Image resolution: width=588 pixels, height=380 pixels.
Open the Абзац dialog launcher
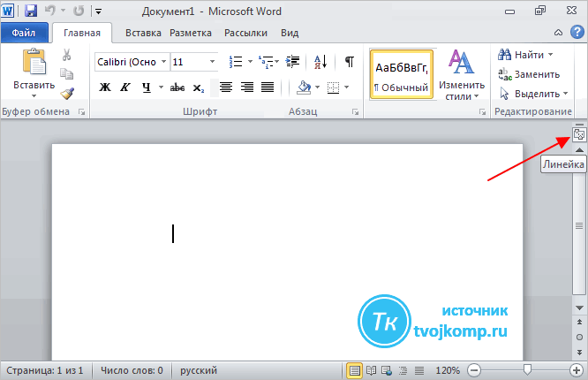coord(355,112)
